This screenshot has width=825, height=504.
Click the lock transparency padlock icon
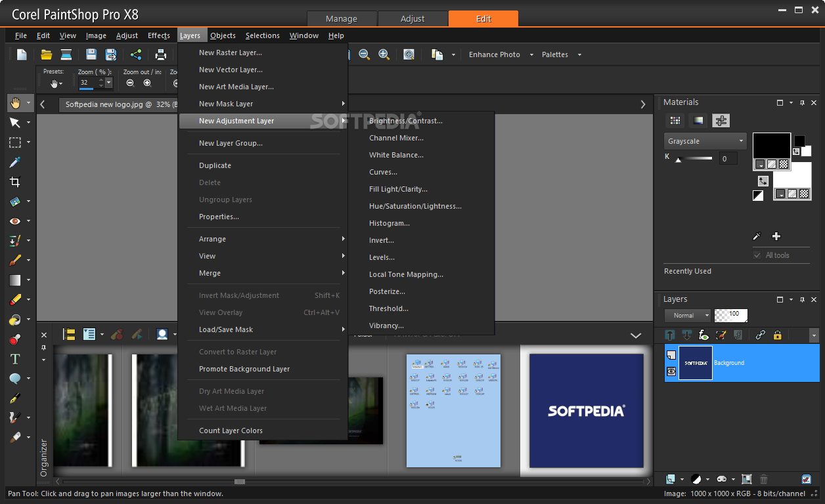point(778,335)
